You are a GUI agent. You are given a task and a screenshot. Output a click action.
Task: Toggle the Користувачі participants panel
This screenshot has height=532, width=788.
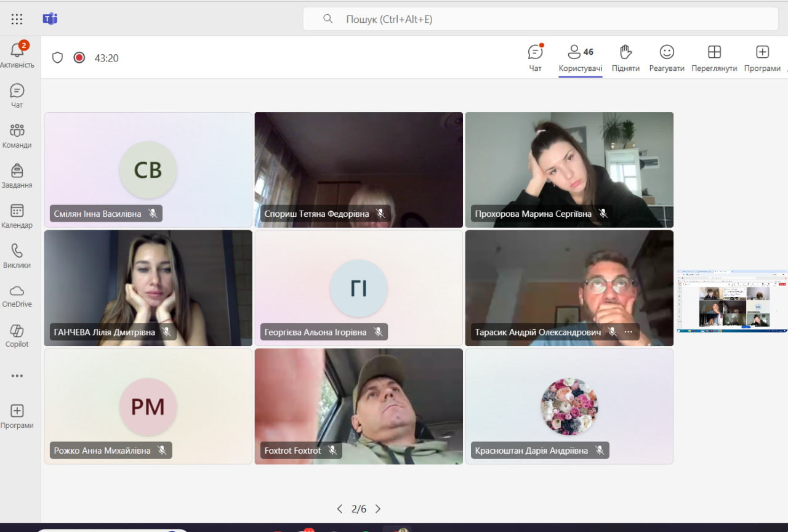coord(580,58)
